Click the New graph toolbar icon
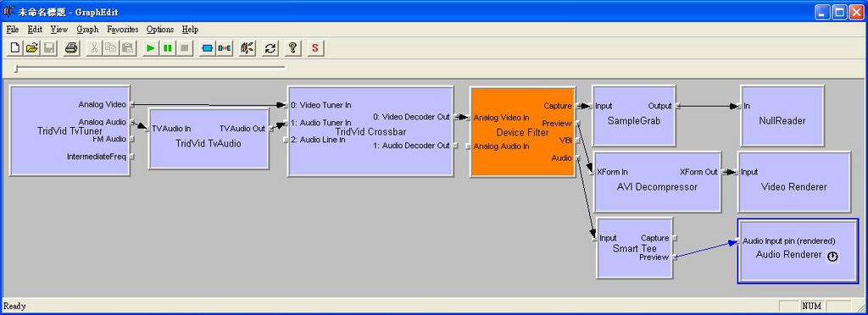 tap(15, 48)
